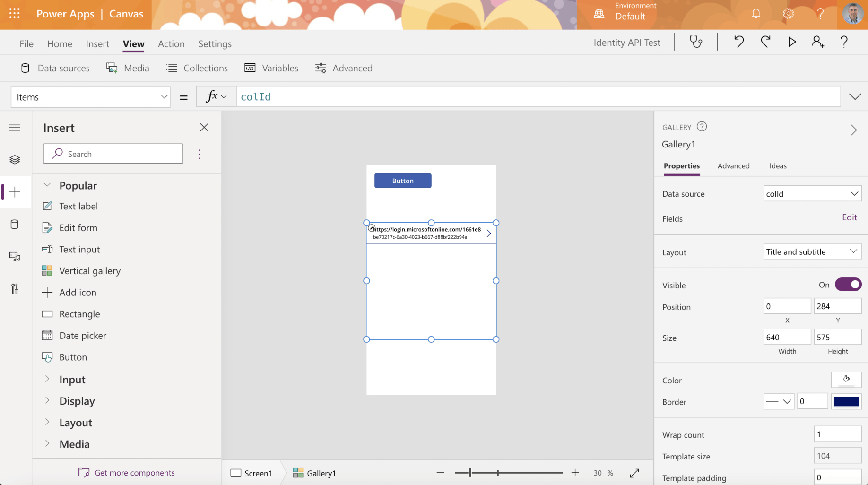Open the Advanced tools icon in sidebar

tap(15, 289)
